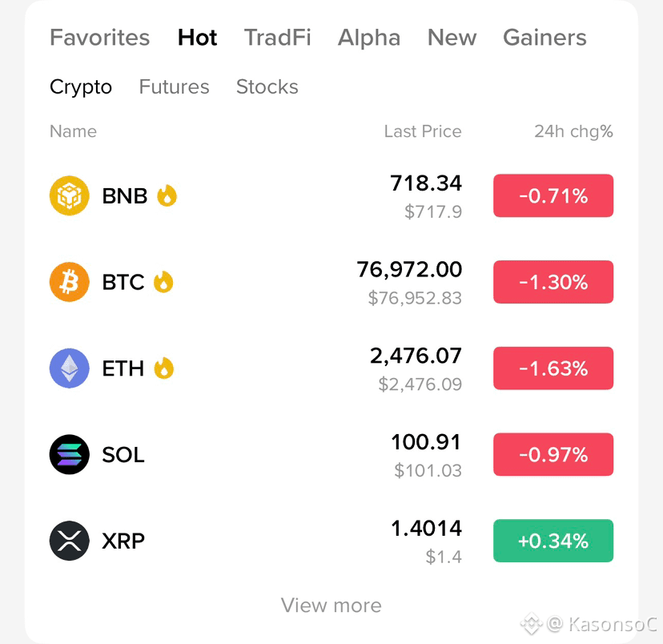663x644 pixels.
Task: Select the Alpha tab
Action: click(x=369, y=38)
